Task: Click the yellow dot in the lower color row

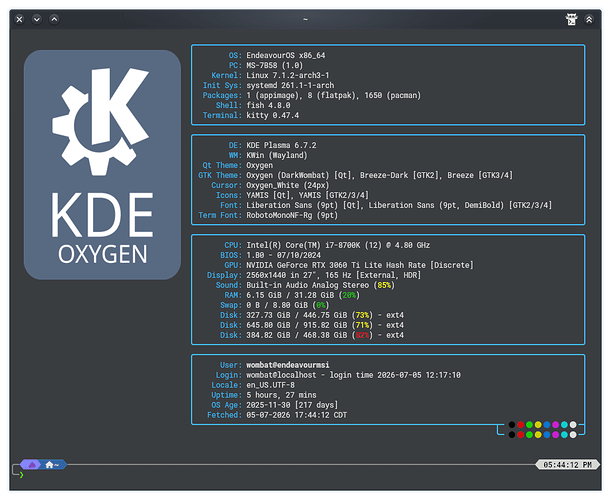Action: pos(538,435)
